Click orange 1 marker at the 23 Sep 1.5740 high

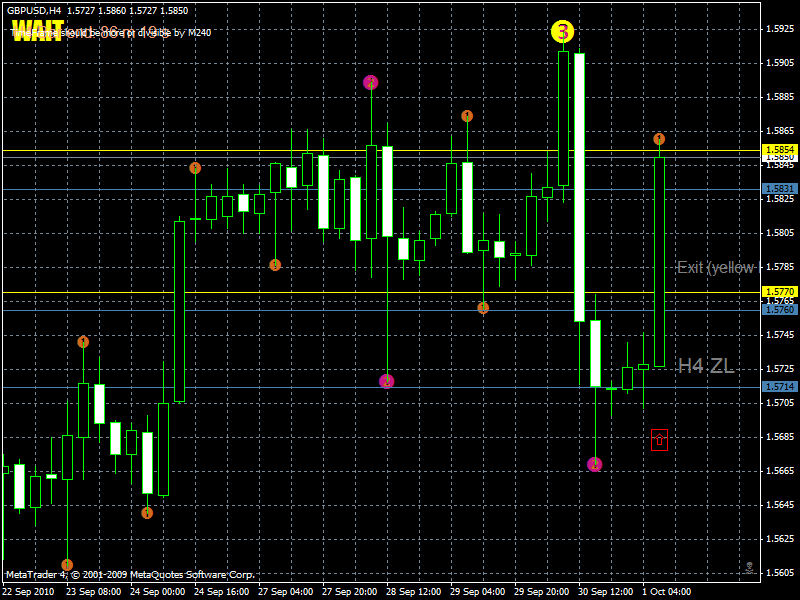tap(83, 342)
